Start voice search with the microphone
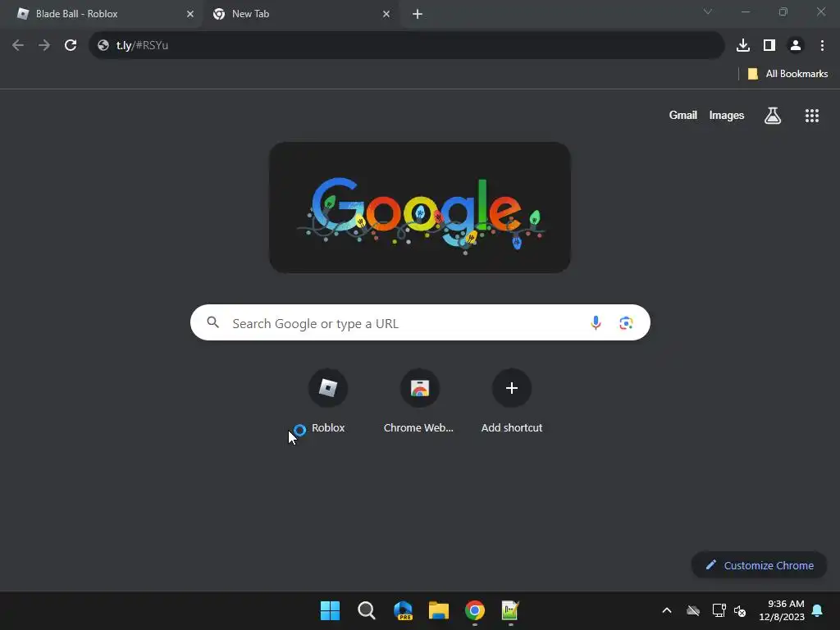The image size is (840, 630). click(x=596, y=322)
